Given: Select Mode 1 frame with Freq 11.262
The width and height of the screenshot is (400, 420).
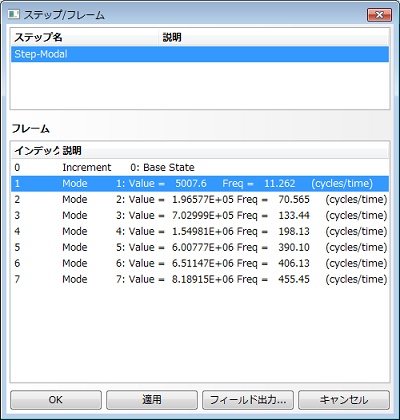Looking at the screenshot, I should point(200,183).
